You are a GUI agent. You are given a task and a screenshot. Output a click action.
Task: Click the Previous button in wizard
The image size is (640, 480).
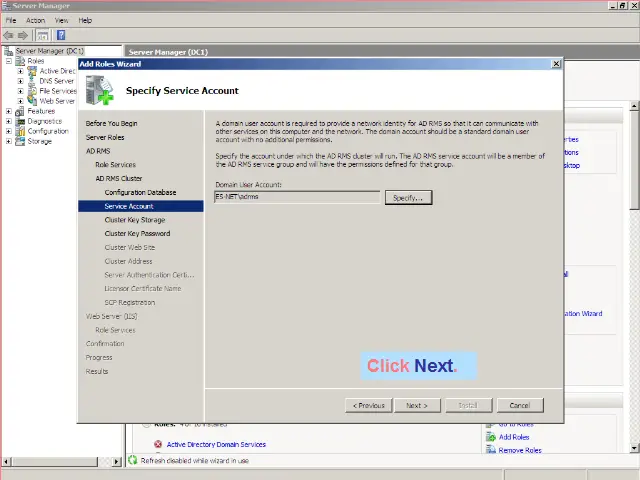click(369, 405)
